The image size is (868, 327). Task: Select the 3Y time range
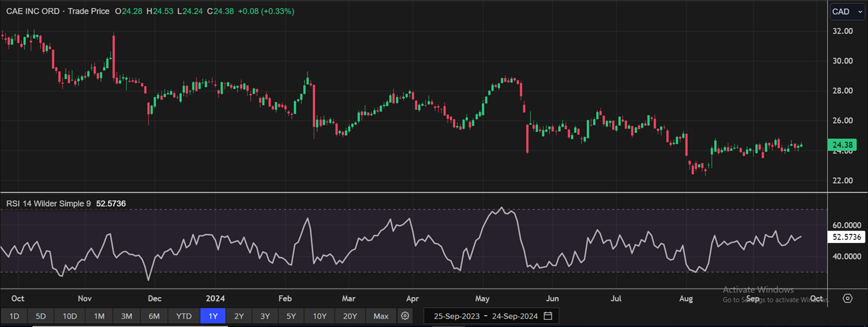pos(266,316)
